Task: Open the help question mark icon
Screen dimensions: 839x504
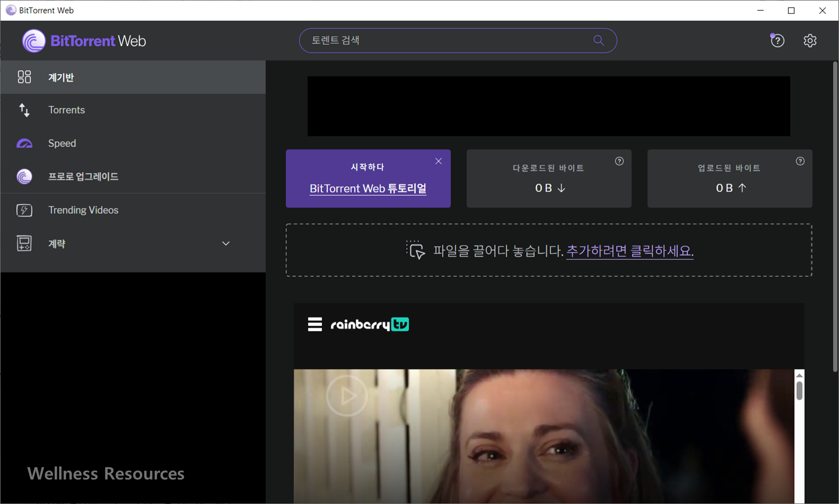Action: click(x=777, y=40)
